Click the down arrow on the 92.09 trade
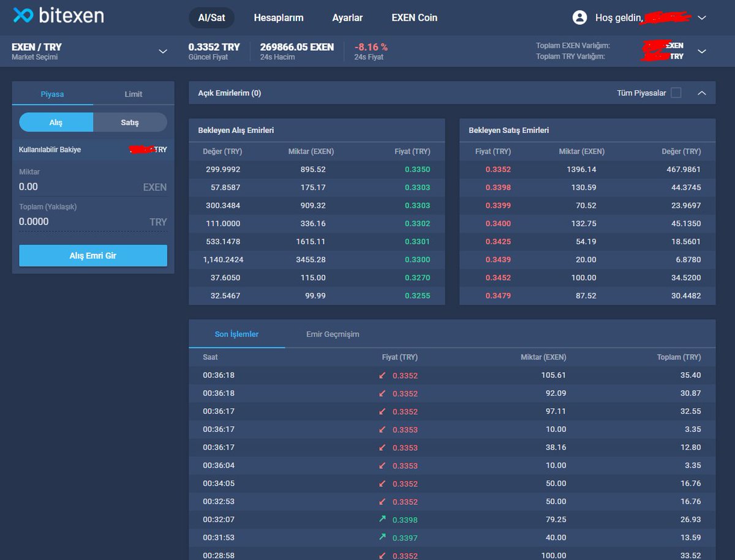 point(382,393)
